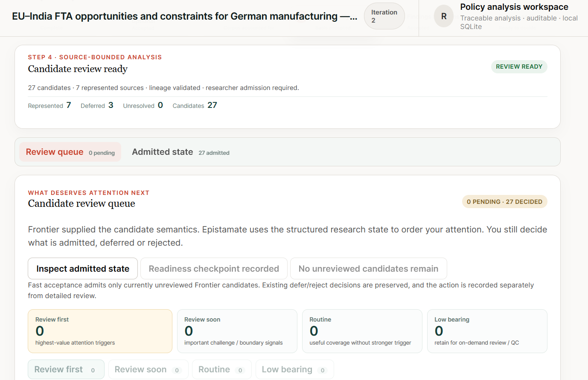Click the WHAT DESERVES ATTENTION NEXT label

[x=89, y=193]
